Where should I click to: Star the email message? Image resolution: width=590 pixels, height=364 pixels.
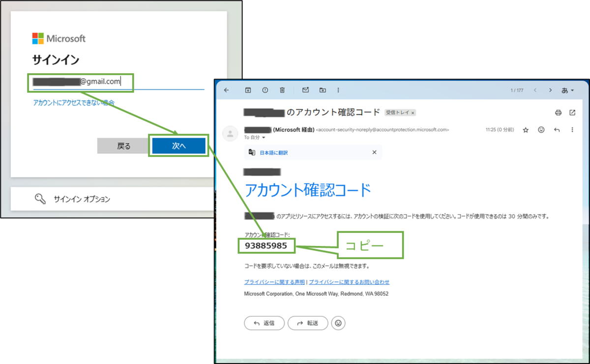coord(526,130)
